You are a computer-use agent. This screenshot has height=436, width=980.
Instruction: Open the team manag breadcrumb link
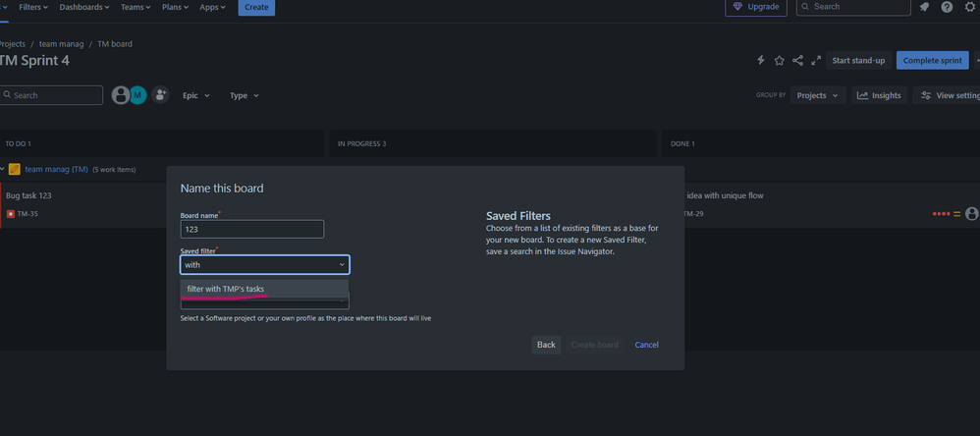point(59,44)
